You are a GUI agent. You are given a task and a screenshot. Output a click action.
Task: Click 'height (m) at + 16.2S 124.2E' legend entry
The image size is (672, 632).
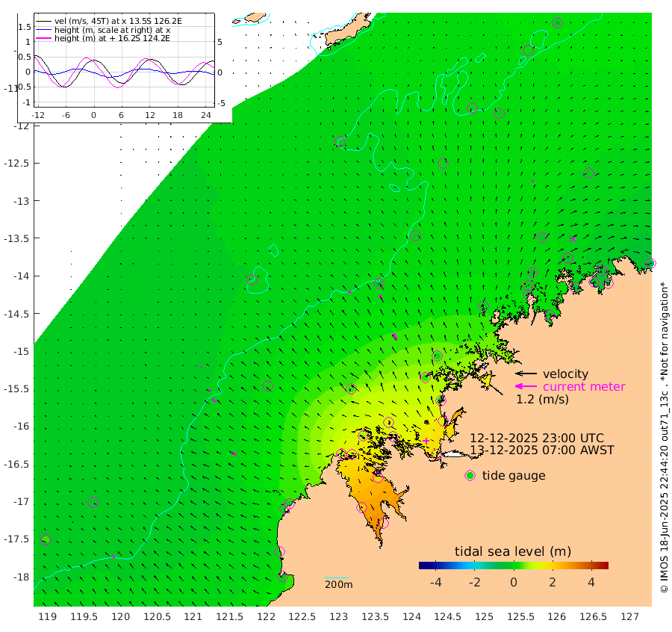tap(112, 38)
